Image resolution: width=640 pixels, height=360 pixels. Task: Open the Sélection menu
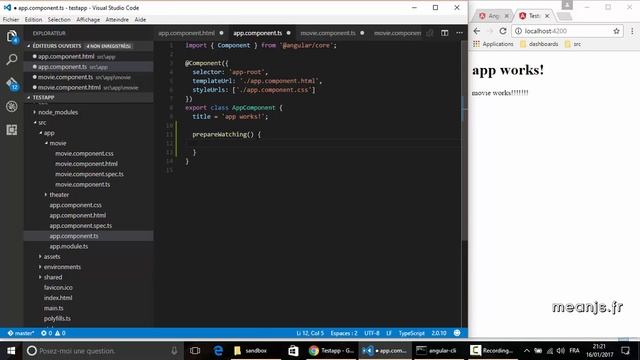coord(59,20)
